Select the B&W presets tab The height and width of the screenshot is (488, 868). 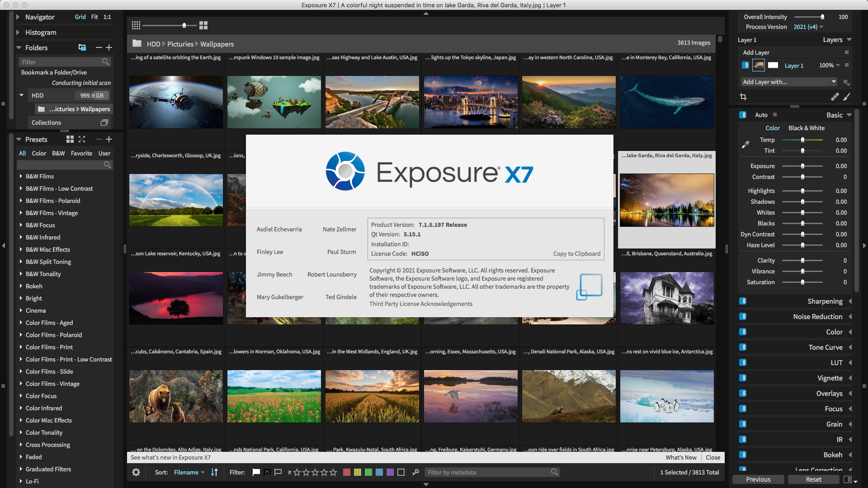(58, 153)
